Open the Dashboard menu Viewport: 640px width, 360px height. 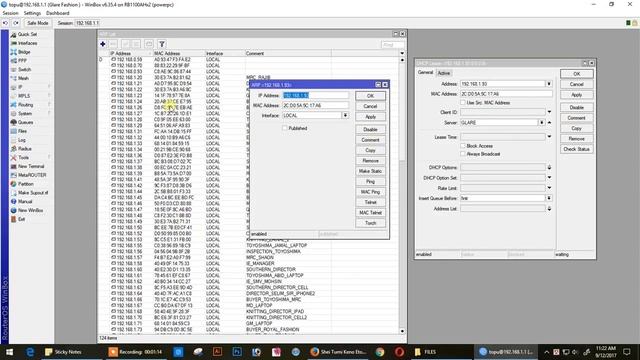click(x=58, y=13)
